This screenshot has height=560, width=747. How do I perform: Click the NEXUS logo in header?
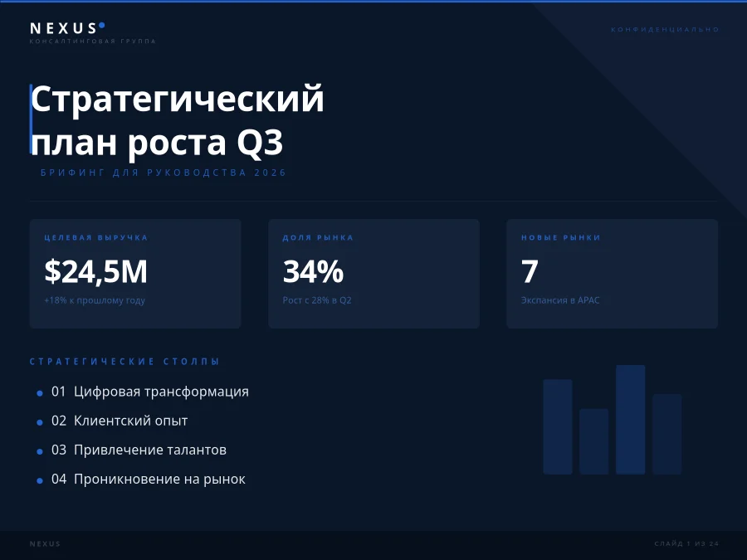click(67, 28)
